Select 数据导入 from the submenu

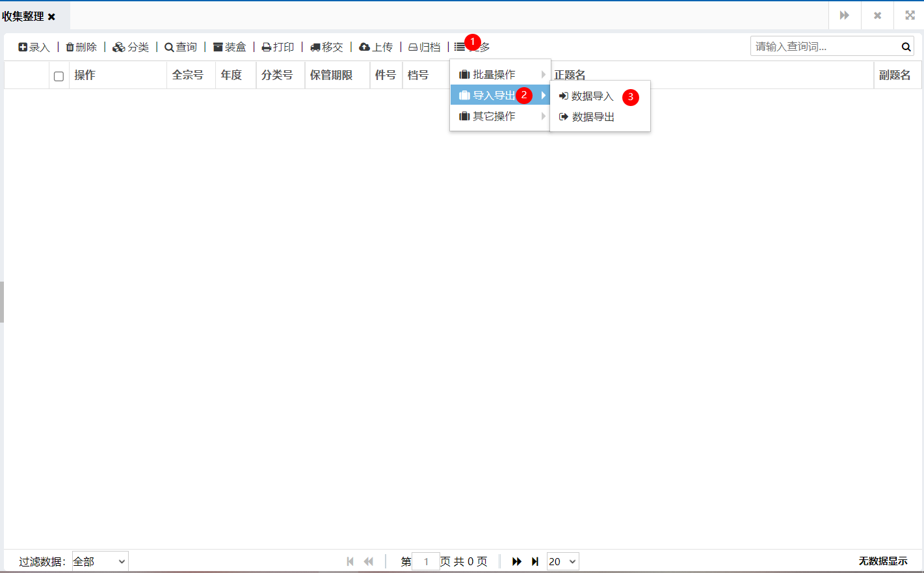592,96
